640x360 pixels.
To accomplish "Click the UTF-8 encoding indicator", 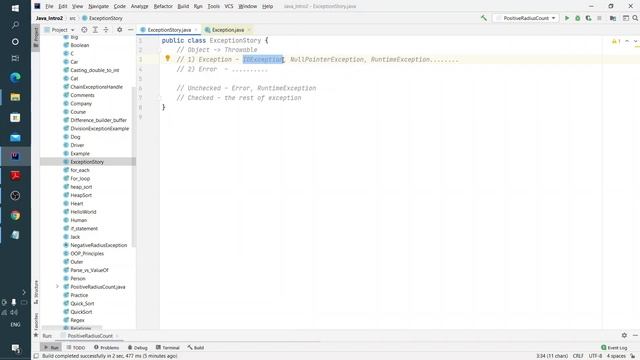I will pos(595,356).
